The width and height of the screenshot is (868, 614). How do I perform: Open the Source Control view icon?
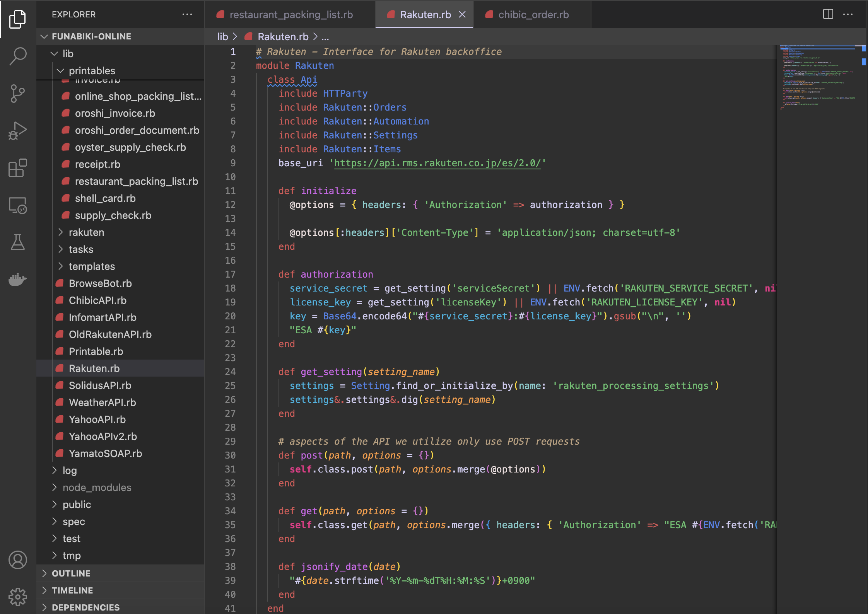[x=18, y=93]
